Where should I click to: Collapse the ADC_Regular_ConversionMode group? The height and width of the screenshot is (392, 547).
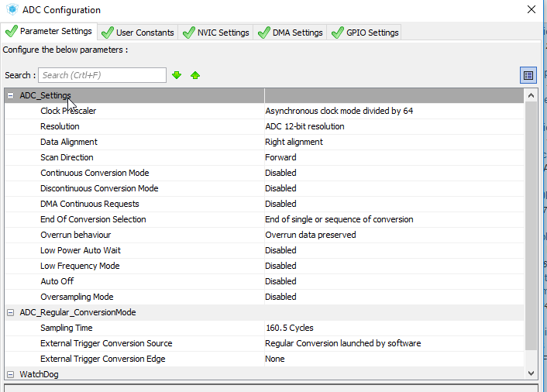coord(11,312)
